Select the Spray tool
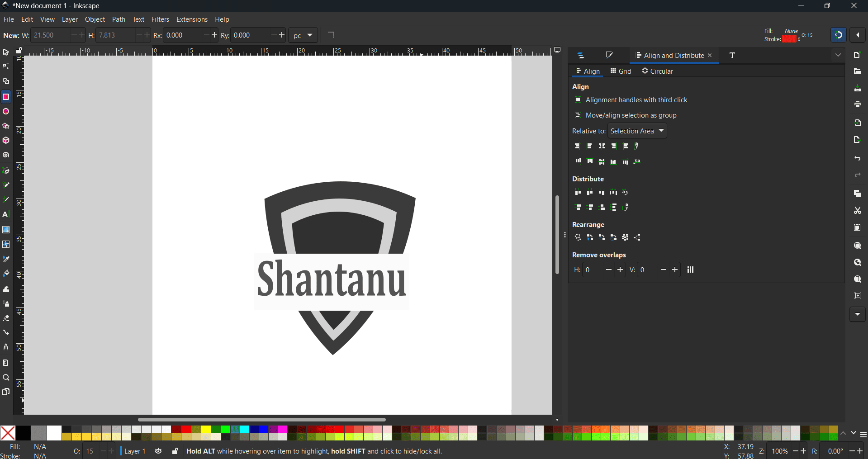The height and width of the screenshot is (459, 868). [x=6, y=304]
